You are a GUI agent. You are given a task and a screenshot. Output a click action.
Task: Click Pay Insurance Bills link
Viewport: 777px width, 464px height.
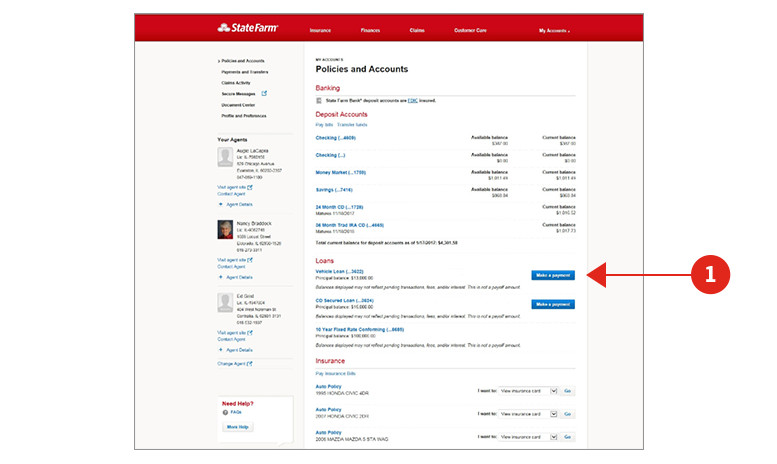[x=335, y=373]
